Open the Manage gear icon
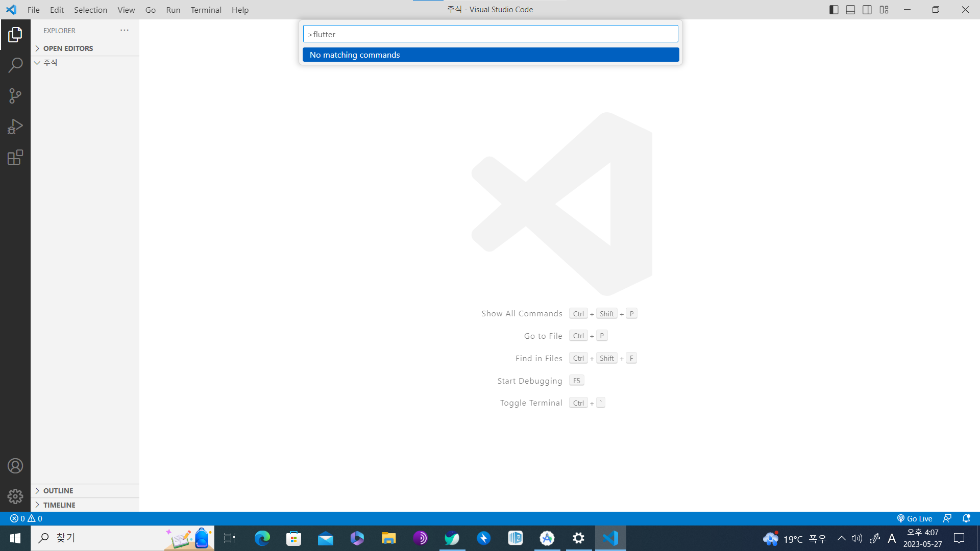980x551 pixels. 15,496
